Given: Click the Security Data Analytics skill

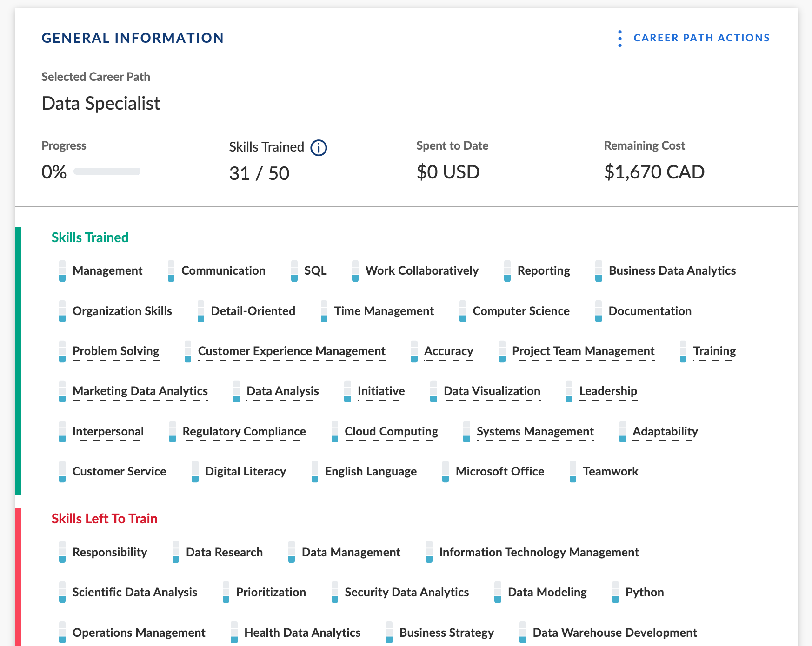Looking at the screenshot, I should pos(406,592).
